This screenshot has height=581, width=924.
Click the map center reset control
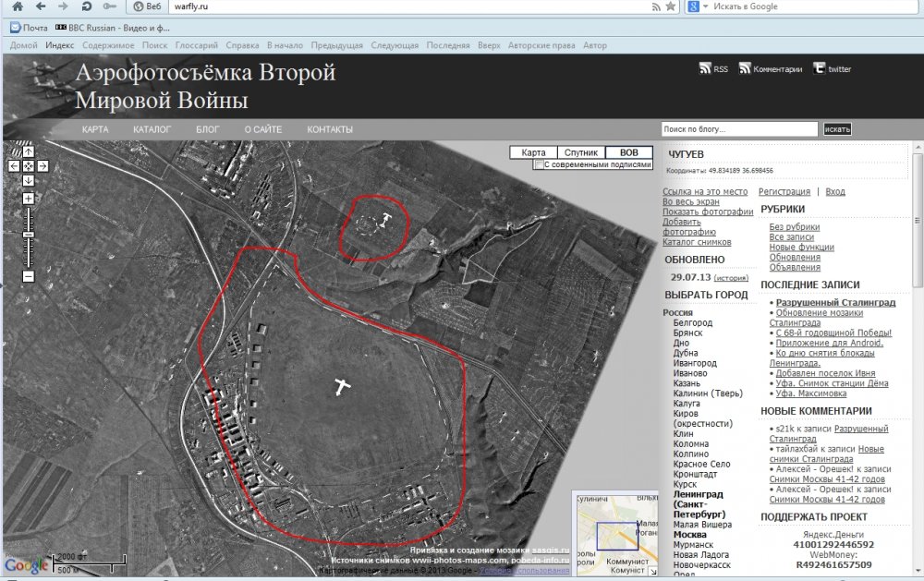29,166
